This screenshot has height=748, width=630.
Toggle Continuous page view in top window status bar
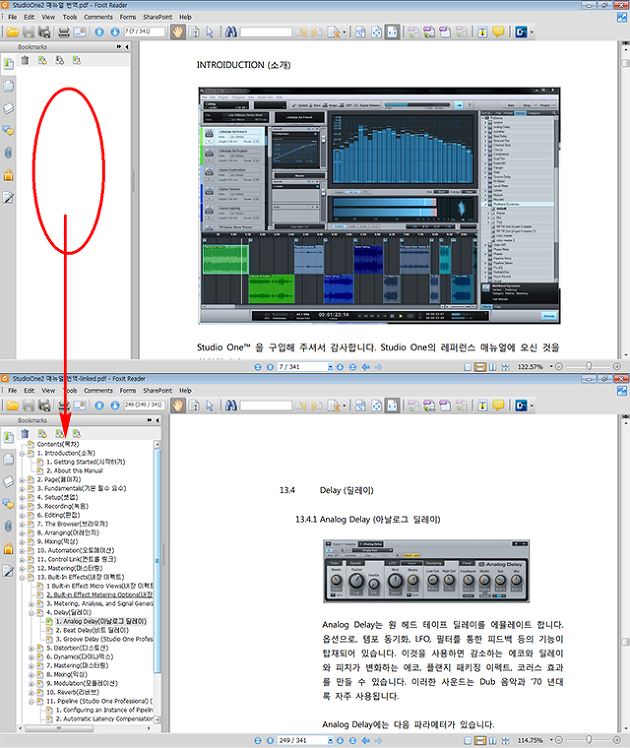tap(480, 367)
